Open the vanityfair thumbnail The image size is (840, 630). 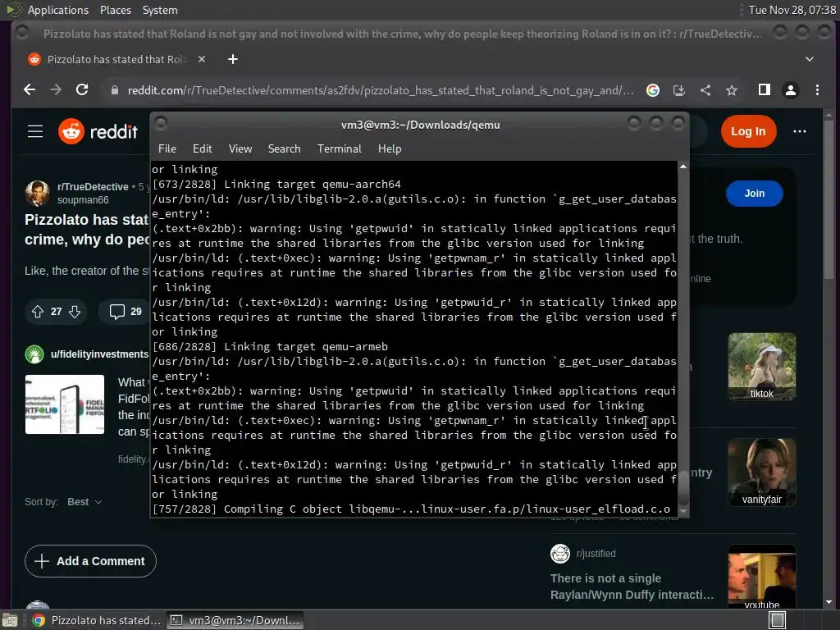[761, 472]
